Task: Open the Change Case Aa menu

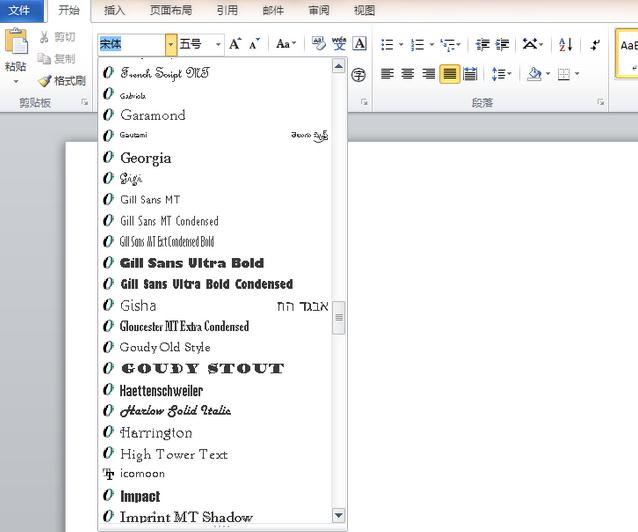Action: 286,44
